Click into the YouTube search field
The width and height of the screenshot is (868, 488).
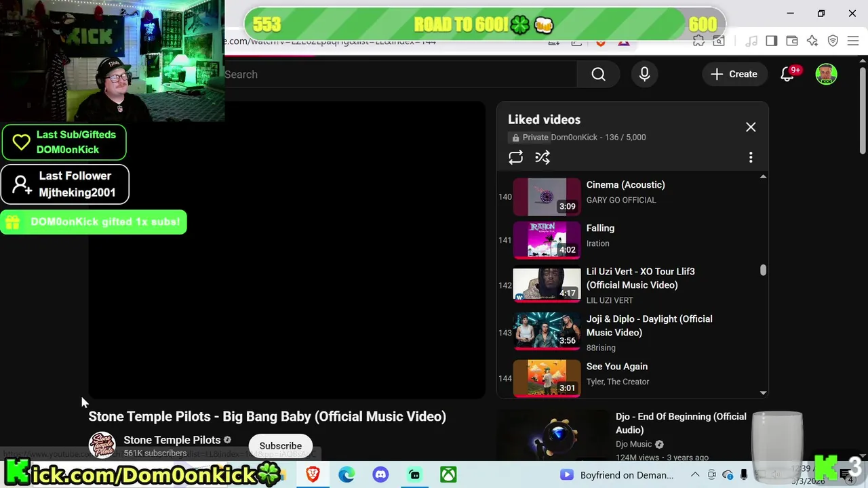[400, 75]
